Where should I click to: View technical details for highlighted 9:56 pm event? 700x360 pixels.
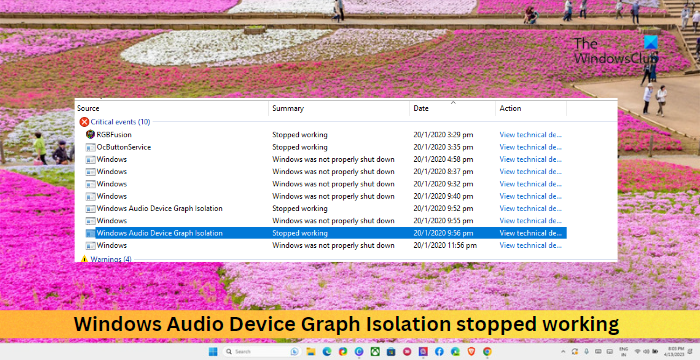530,233
